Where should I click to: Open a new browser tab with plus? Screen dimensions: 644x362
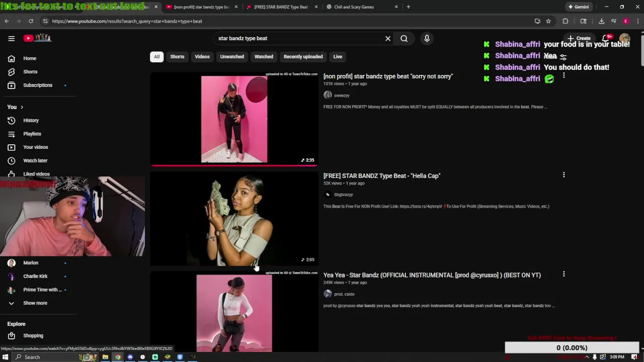click(408, 7)
